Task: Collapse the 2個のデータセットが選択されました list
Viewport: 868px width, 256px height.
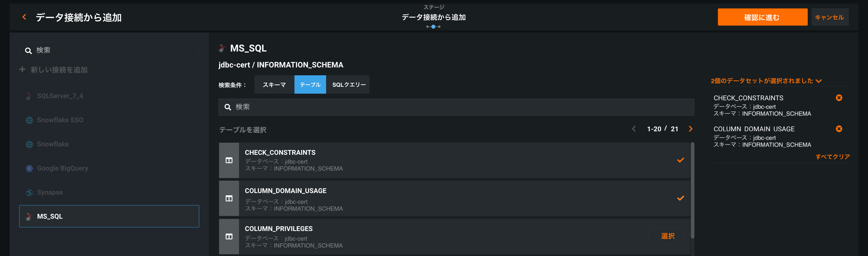Action: click(x=819, y=81)
